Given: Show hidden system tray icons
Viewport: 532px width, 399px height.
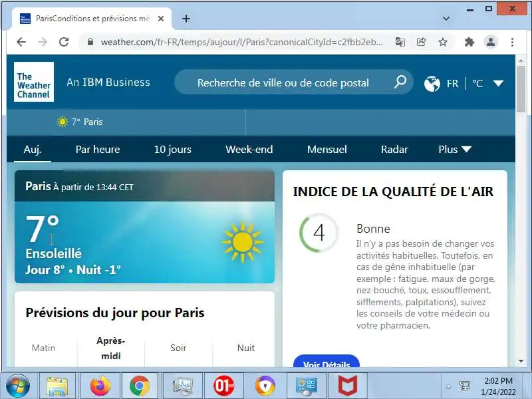Looking at the screenshot, I should click(448, 386).
